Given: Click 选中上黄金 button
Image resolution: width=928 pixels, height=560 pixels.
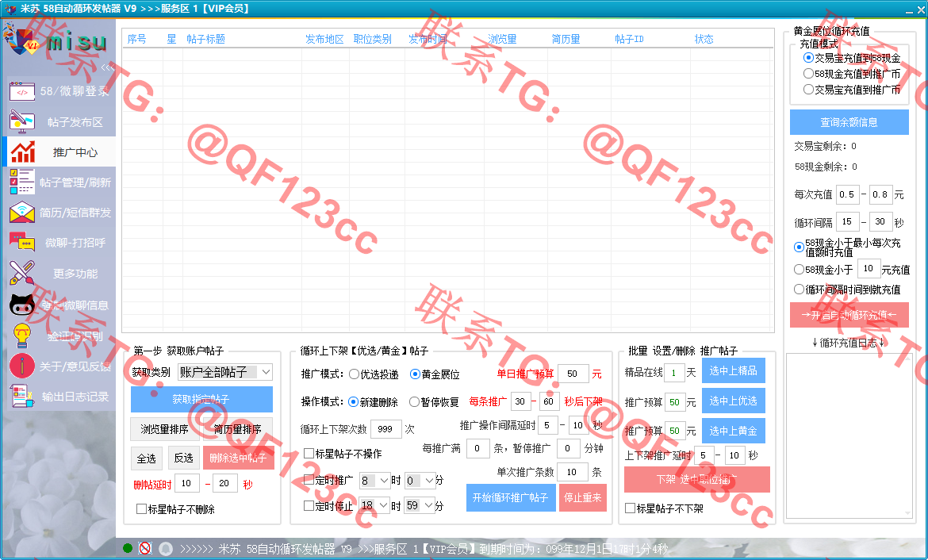Looking at the screenshot, I should click(x=734, y=431).
